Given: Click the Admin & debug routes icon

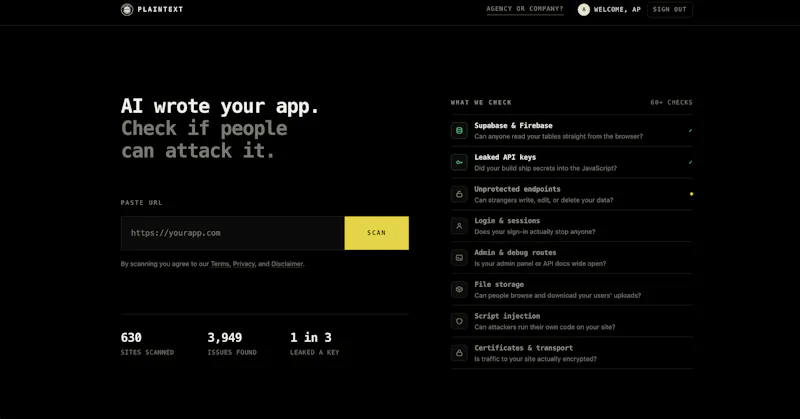Looking at the screenshot, I should pos(459,258).
